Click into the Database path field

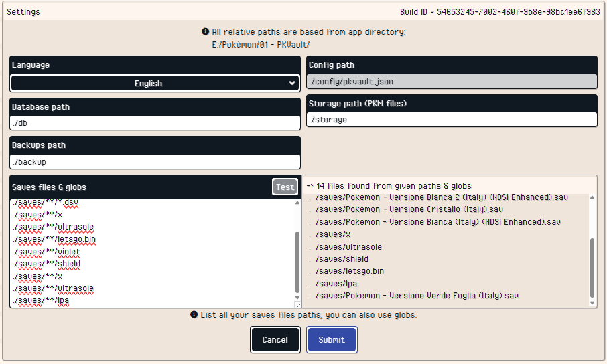(155, 123)
